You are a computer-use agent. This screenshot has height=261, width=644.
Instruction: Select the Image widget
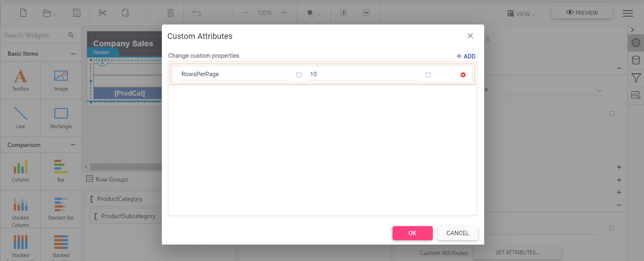point(61,80)
